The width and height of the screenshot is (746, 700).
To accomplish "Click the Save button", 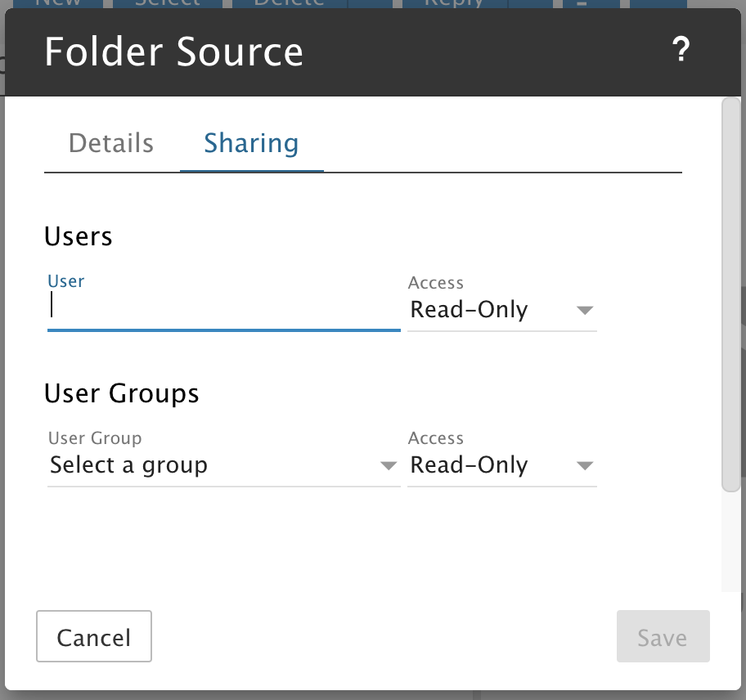I will (663, 636).
